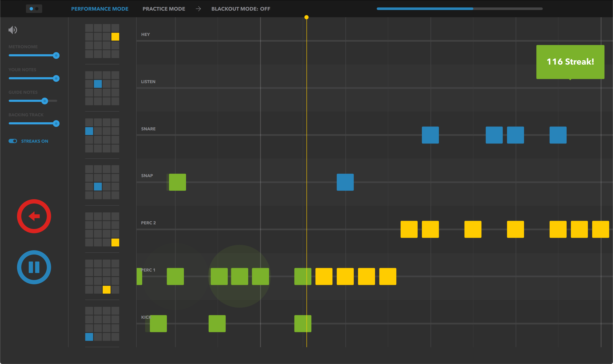Image resolution: width=613 pixels, height=364 pixels.
Task: Click the yellow pad in HEY grid
Action: pyautogui.click(x=115, y=37)
